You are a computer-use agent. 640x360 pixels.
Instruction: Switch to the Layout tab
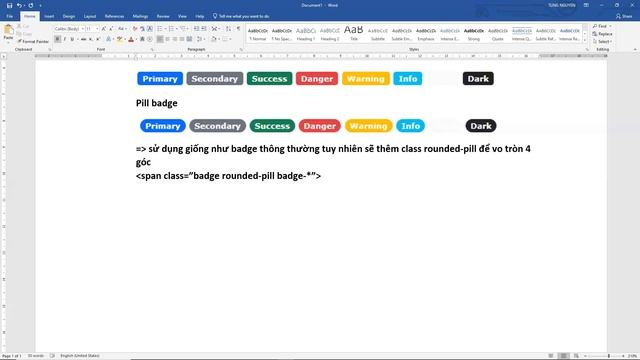click(90, 16)
